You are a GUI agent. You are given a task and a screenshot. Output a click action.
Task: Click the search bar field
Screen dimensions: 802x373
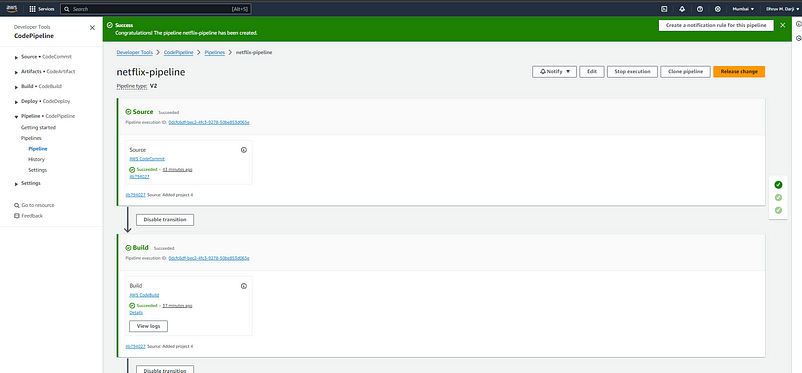(x=155, y=9)
